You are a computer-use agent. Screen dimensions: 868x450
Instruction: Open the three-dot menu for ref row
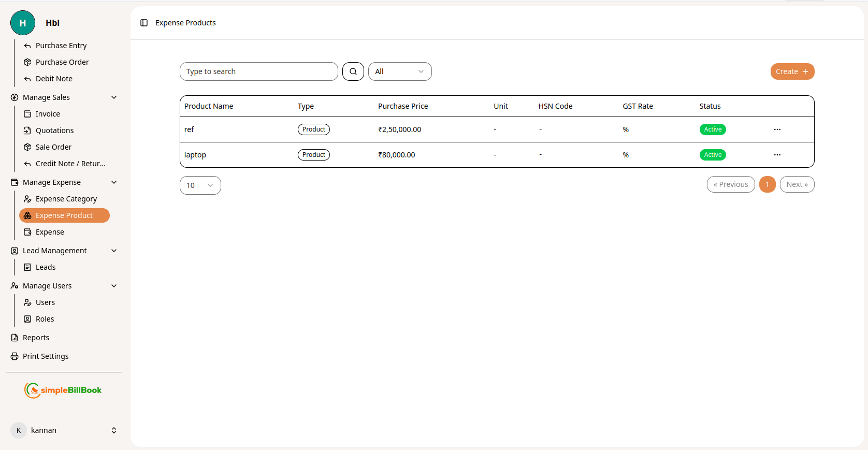tap(777, 129)
